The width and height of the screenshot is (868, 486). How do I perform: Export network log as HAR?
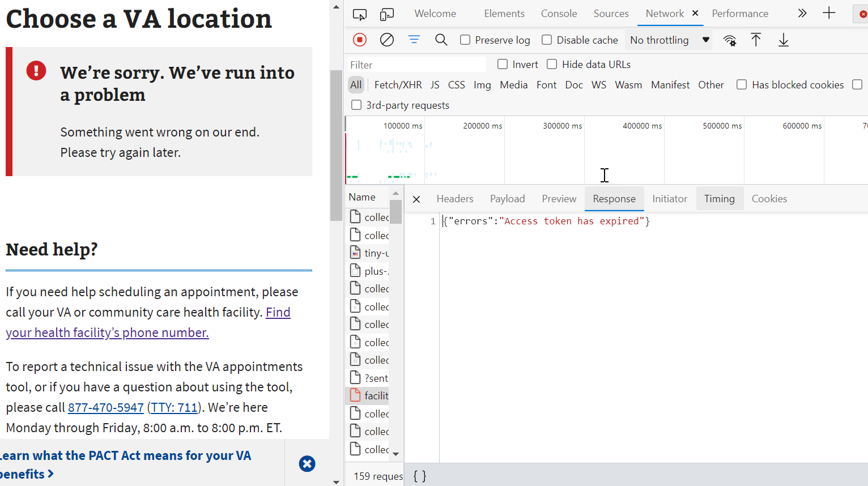click(784, 40)
